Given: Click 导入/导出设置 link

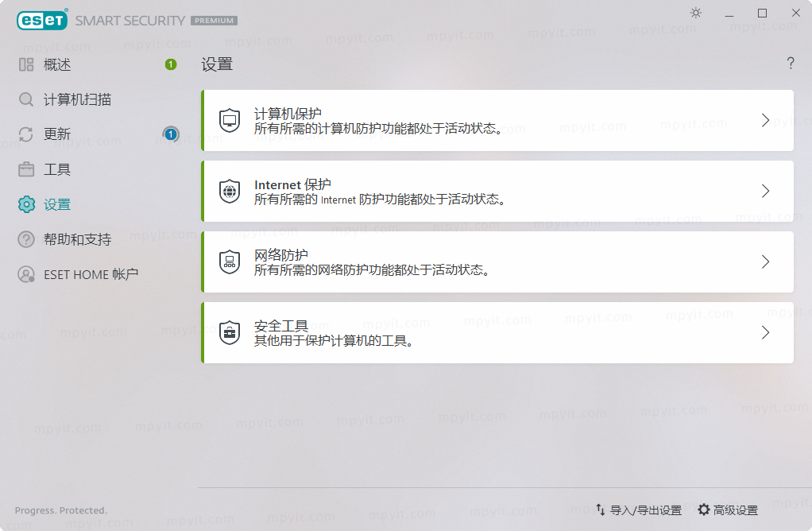Looking at the screenshot, I should pos(646,510).
